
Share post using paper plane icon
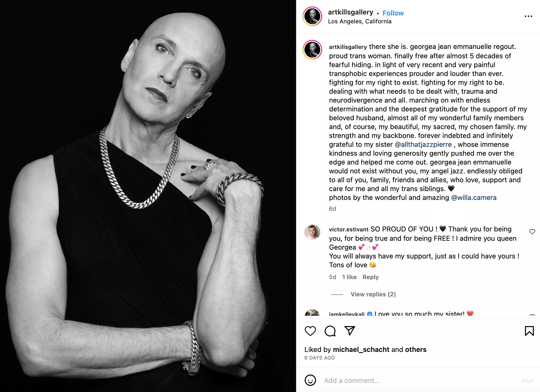(349, 331)
